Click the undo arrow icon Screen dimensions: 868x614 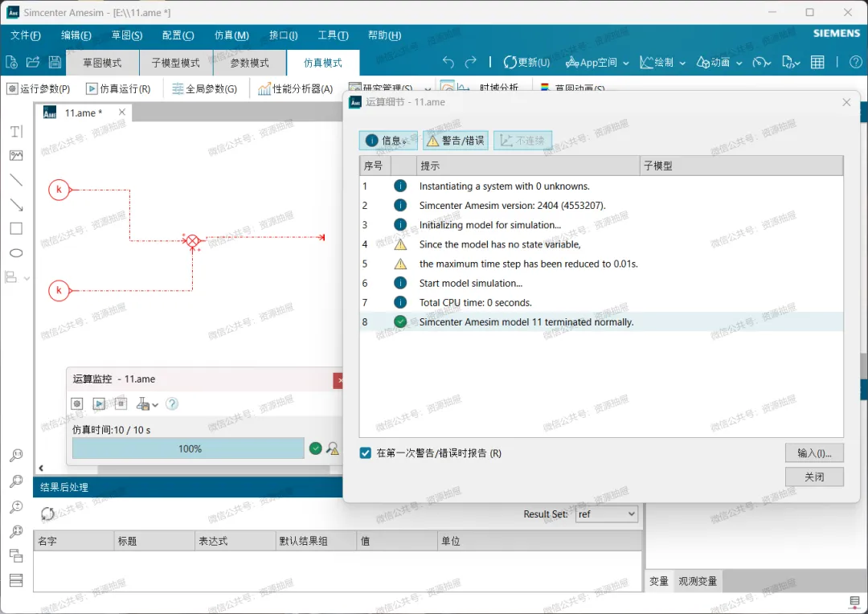pos(448,63)
